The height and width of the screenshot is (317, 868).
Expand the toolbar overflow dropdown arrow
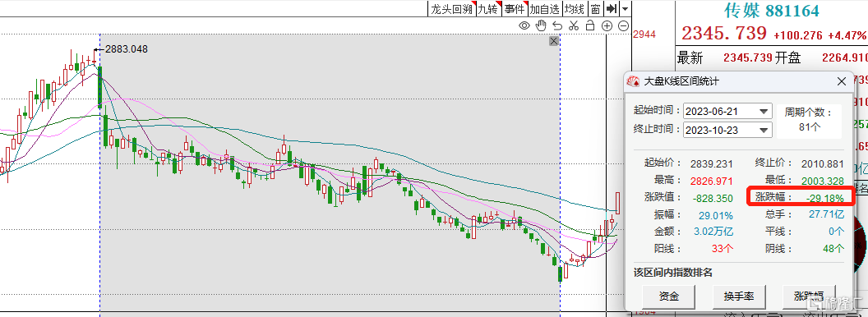point(626,9)
